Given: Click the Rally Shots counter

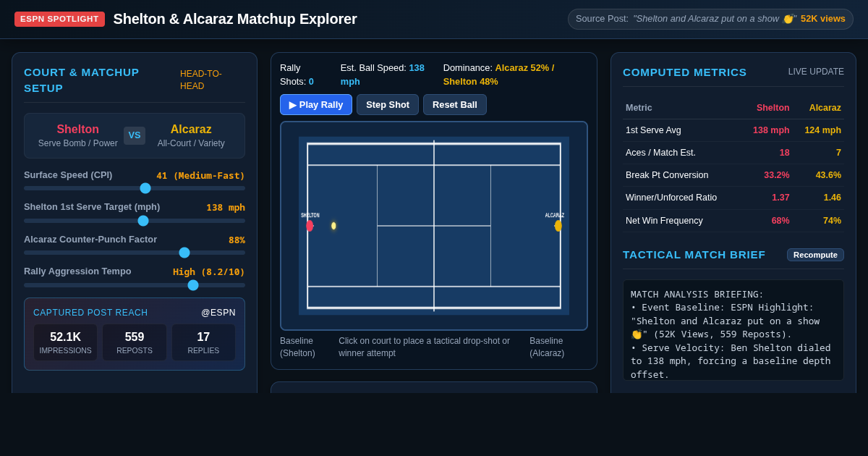Looking at the screenshot, I should pyautogui.click(x=297, y=75).
